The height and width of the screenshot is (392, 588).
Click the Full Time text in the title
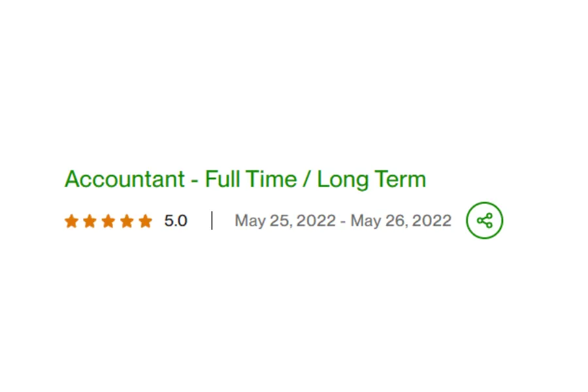(x=251, y=178)
